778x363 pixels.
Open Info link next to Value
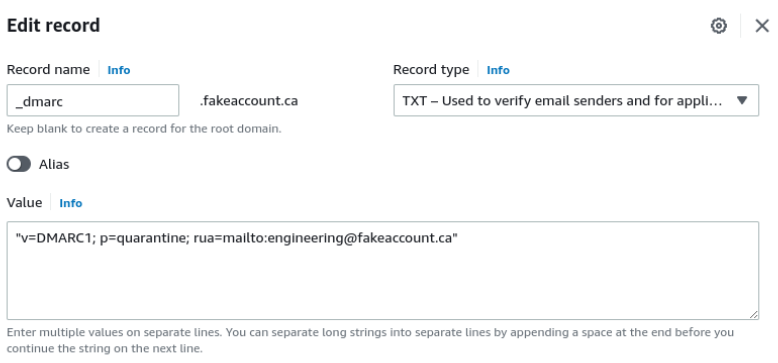(x=70, y=203)
